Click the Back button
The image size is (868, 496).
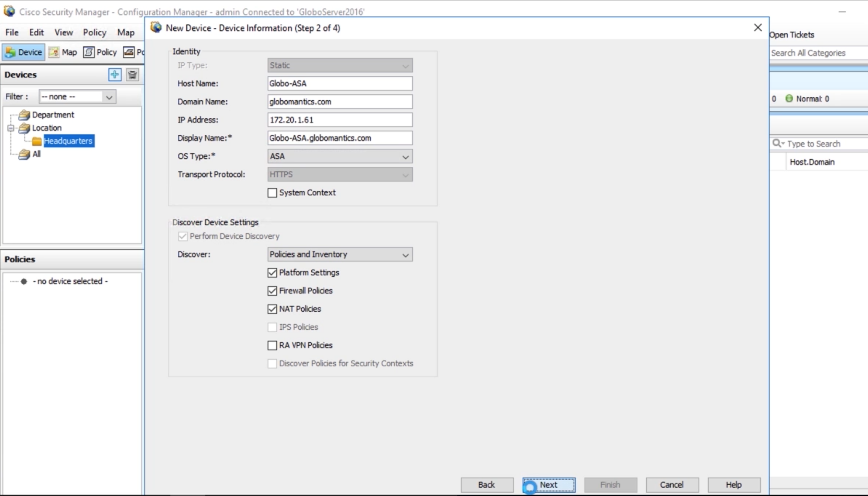487,485
